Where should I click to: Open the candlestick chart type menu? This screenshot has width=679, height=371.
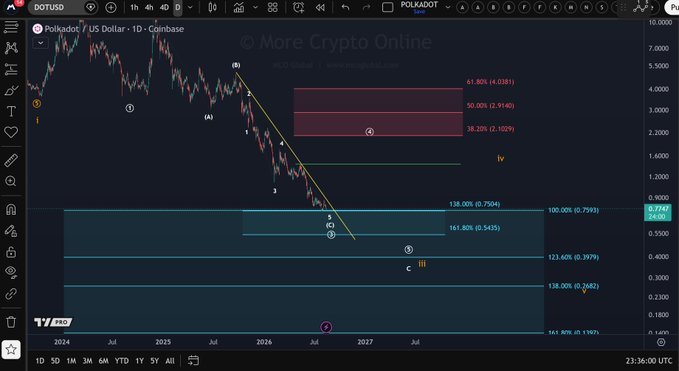(x=212, y=7)
